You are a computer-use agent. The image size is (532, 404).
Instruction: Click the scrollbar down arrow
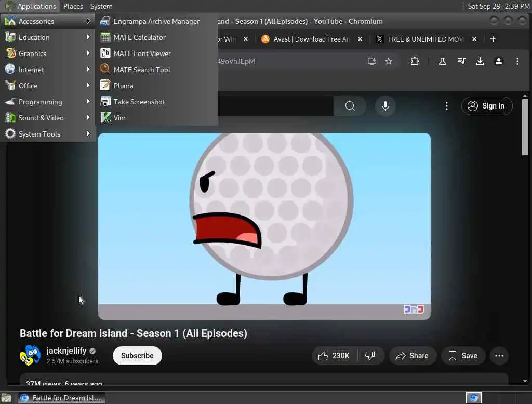point(525,381)
